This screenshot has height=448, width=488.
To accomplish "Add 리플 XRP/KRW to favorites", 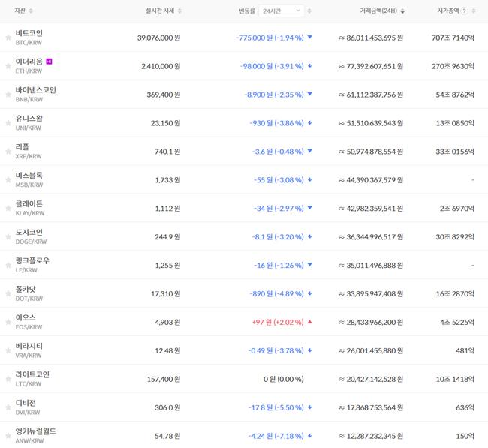I will point(8,151).
